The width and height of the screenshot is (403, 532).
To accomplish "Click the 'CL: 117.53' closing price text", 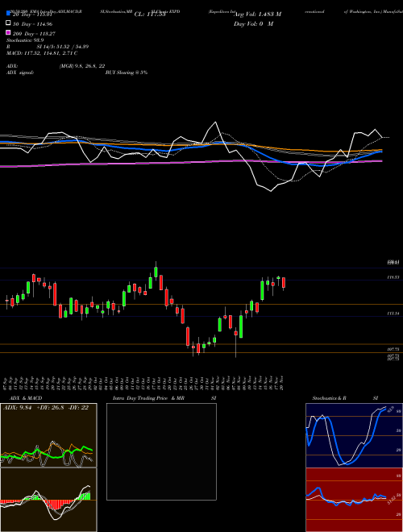I will 150,15.
